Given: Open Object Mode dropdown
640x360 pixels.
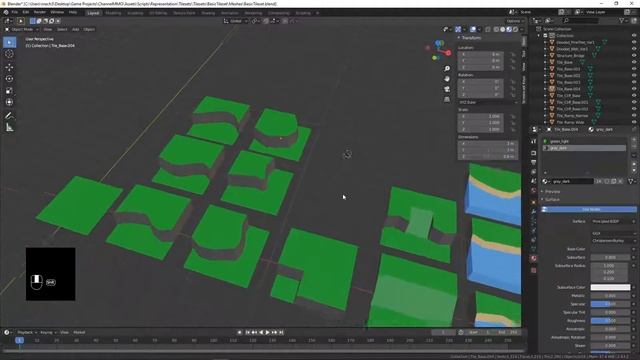Looking at the screenshot, I should tap(22, 29).
